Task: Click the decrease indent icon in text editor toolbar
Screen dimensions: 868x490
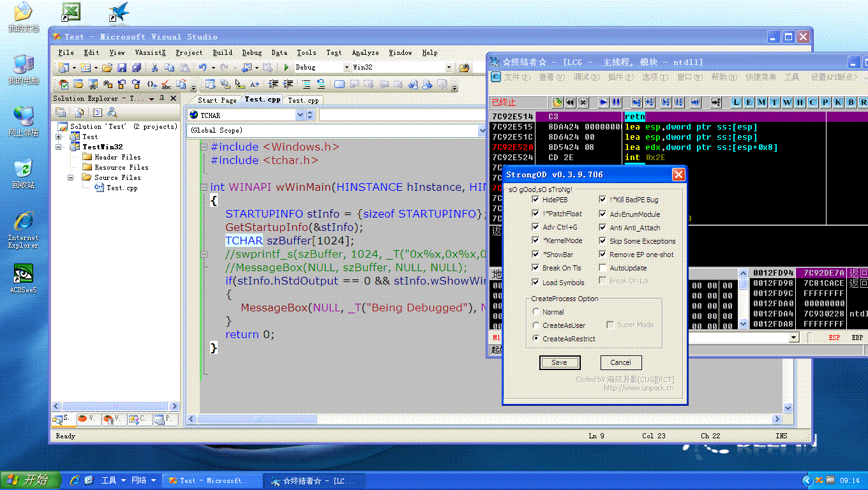Action: tap(274, 84)
